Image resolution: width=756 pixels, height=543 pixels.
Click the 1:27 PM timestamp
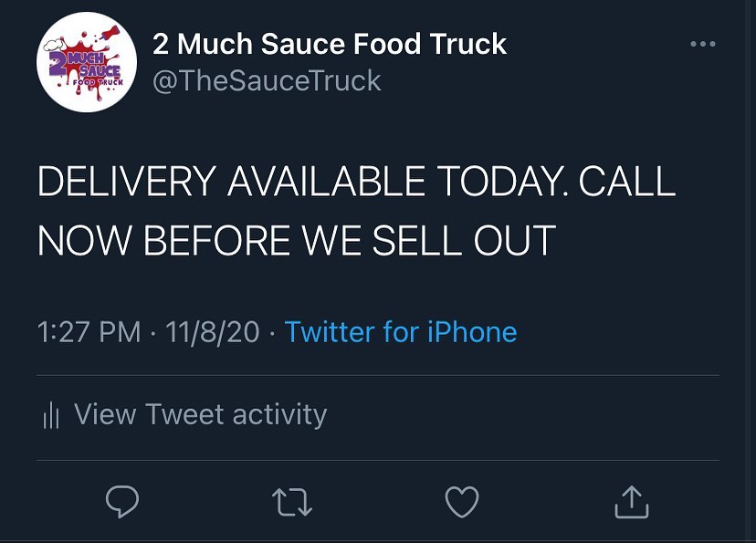(89, 331)
